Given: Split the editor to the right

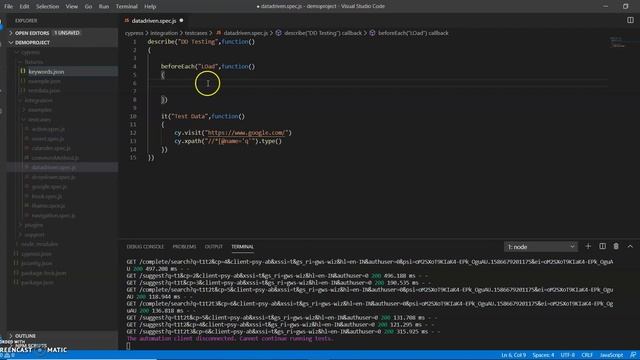Looking at the screenshot, I should 630,20.
